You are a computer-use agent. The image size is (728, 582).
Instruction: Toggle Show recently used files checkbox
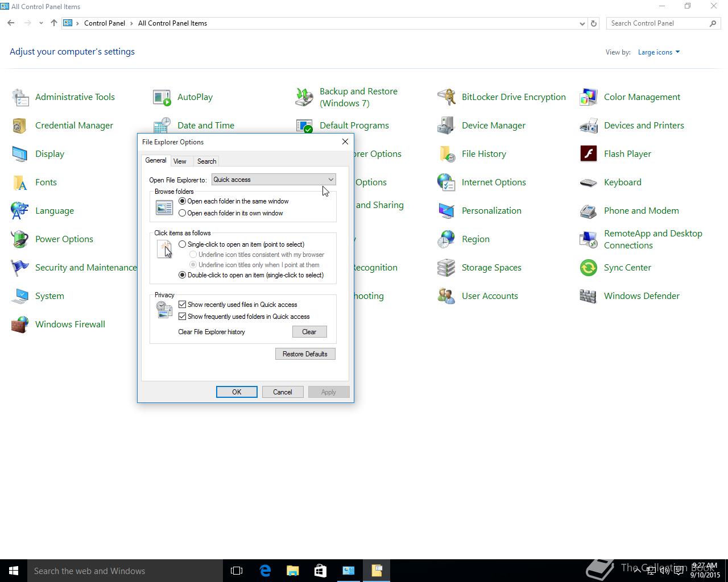click(x=183, y=305)
